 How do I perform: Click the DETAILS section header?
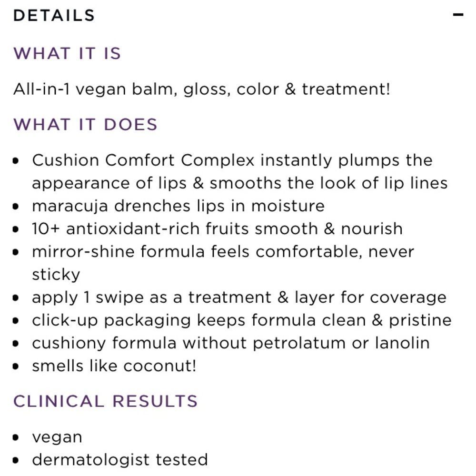(x=54, y=16)
